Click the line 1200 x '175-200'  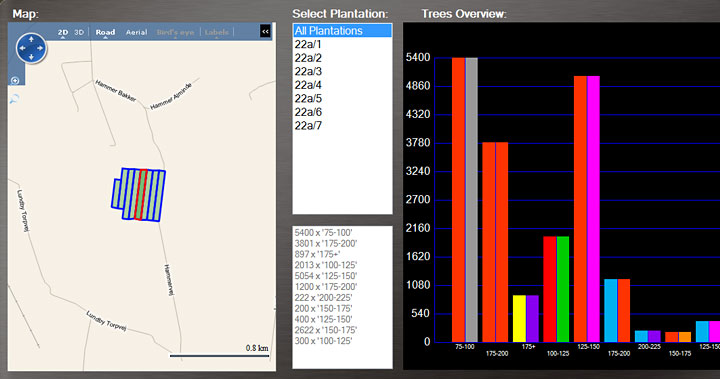click(x=326, y=287)
